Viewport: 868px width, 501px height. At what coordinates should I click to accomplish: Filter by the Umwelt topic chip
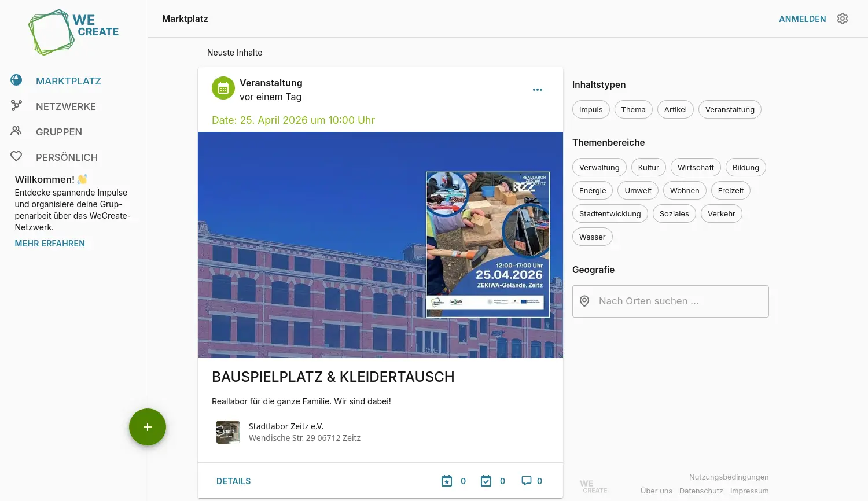click(638, 190)
